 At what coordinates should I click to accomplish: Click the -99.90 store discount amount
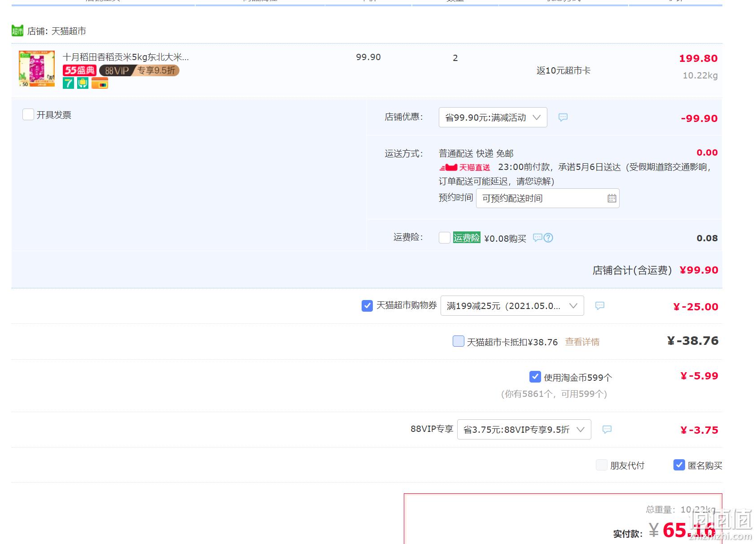click(x=699, y=118)
